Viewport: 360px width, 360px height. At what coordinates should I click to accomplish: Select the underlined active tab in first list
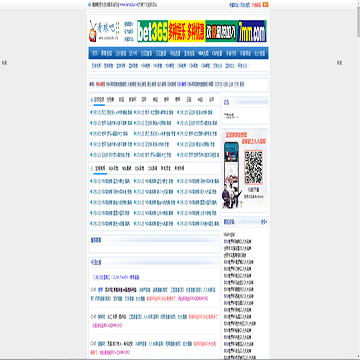[x=99, y=99]
